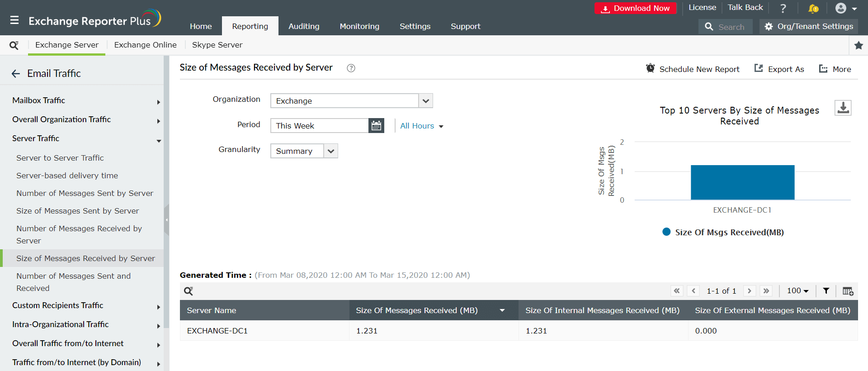This screenshot has width=868, height=371.
Task: Select Exchange Server sub-tab
Action: [67, 45]
